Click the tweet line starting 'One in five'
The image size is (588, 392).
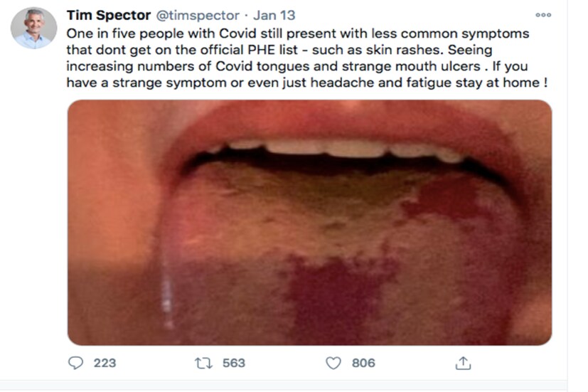click(x=297, y=33)
